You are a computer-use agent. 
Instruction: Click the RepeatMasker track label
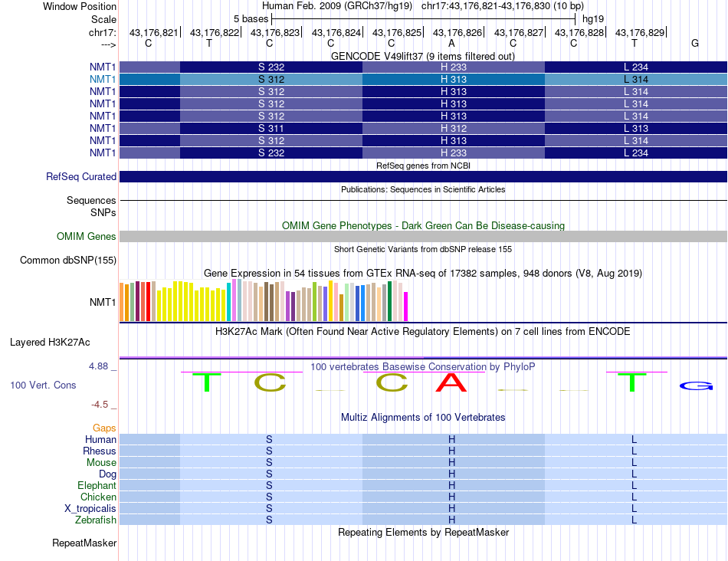click(84, 543)
